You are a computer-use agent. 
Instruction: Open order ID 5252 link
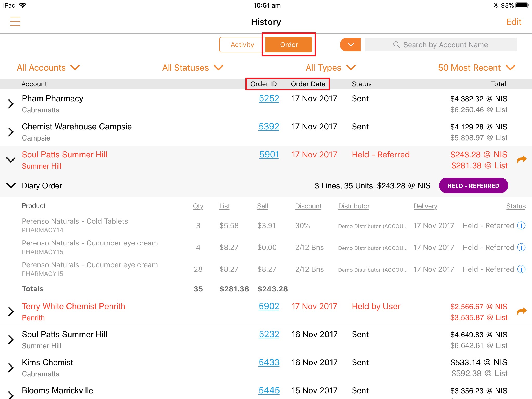tap(269, 98)
